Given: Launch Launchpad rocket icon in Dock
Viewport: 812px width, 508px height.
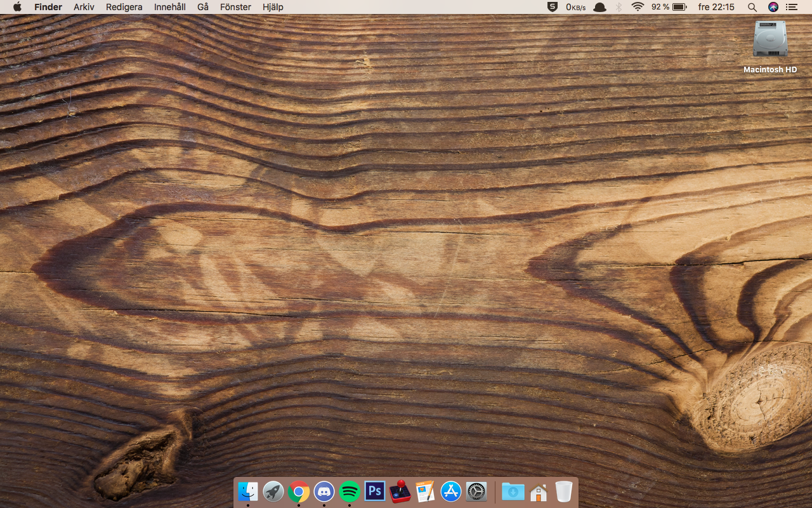Looking at the screenshot, I should click(x=273, y=491).
